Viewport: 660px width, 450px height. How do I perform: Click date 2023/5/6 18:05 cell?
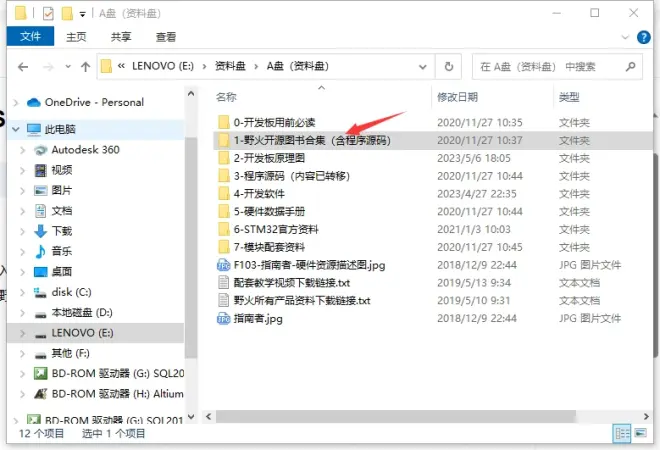click(x=474, y=158)
